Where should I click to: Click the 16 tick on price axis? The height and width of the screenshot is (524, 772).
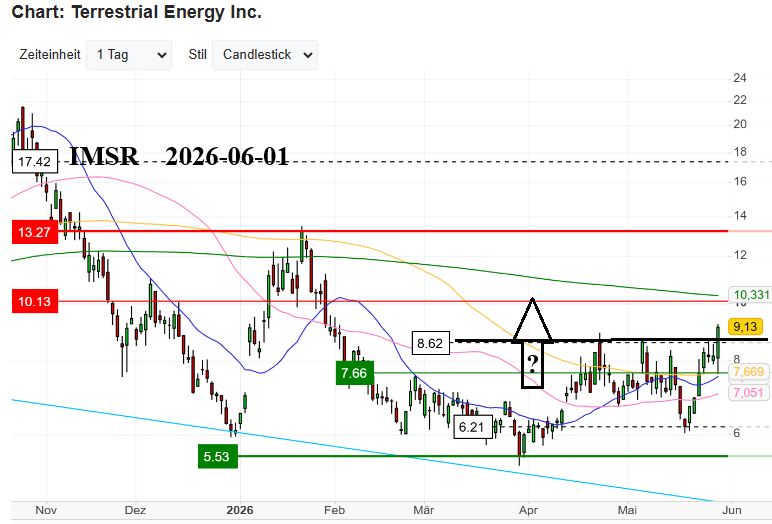(740, 182)
